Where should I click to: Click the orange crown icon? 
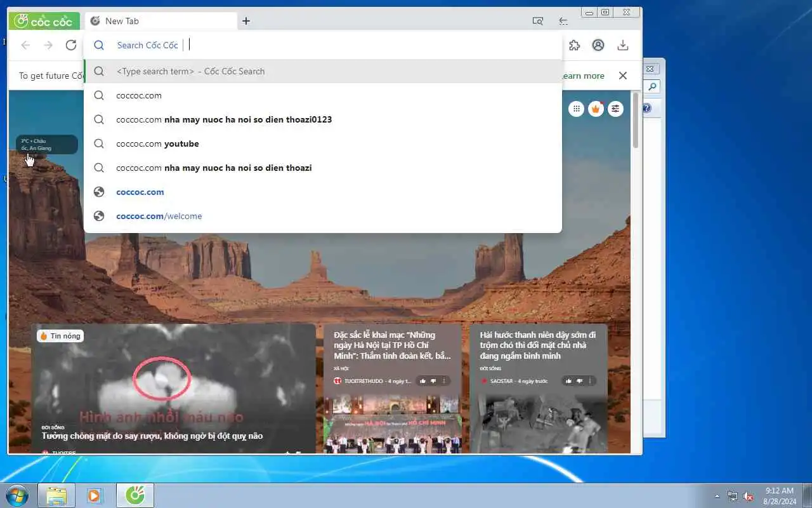pos(596,109)
